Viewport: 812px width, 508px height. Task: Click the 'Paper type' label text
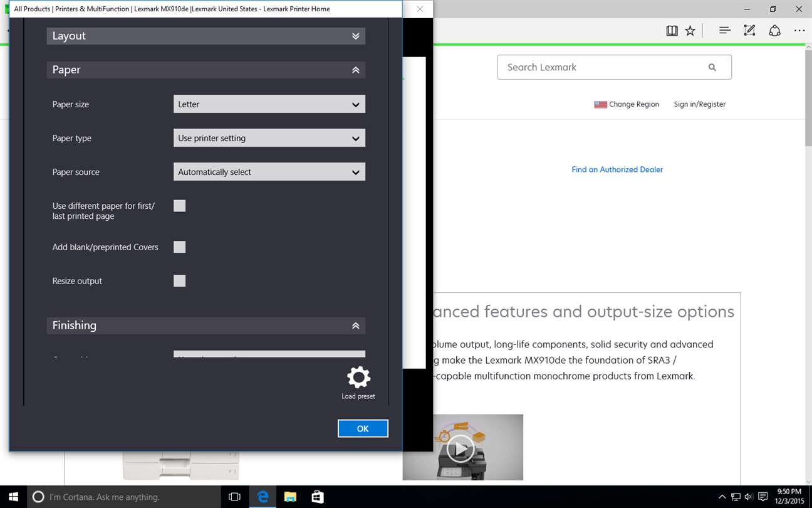[72, 138]
